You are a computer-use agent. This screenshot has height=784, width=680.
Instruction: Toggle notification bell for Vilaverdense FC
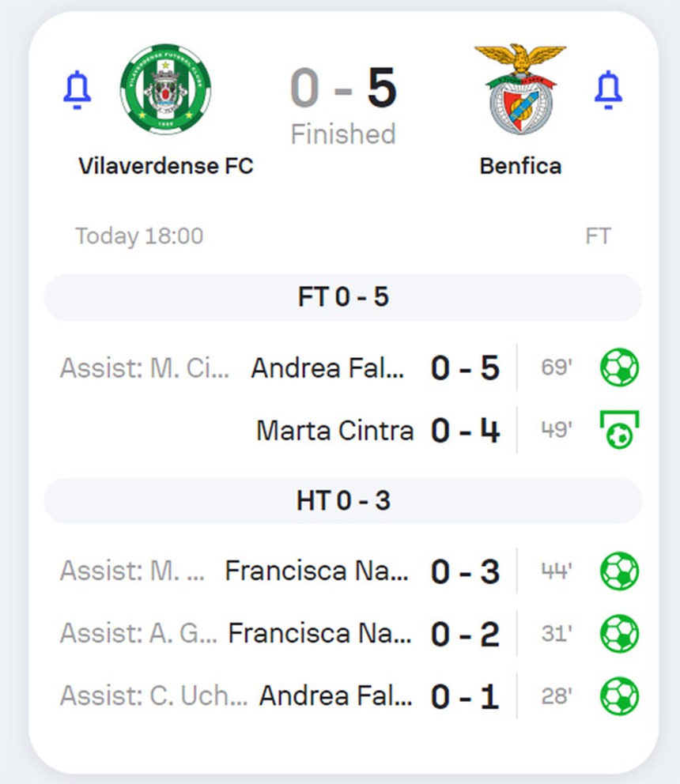[x=77, y=89]
